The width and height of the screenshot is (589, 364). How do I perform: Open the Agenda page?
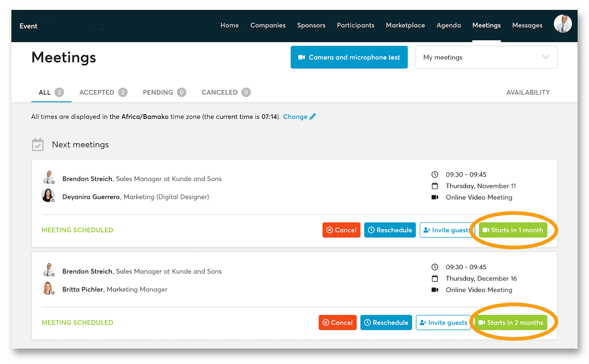click(x=448, y=25)
